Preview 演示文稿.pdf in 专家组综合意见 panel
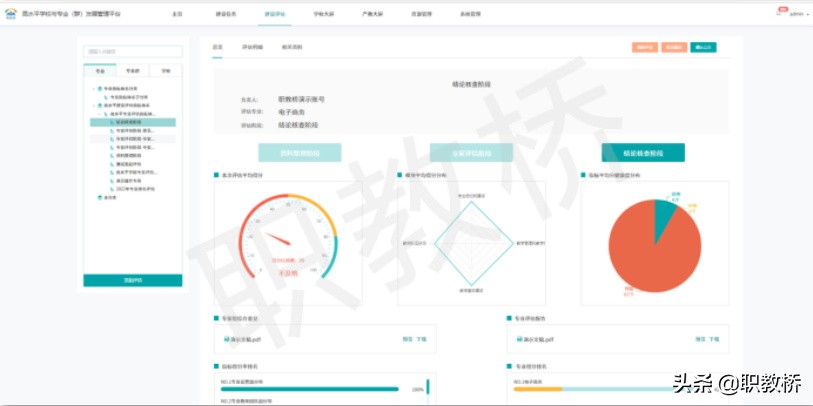 tap(408, 339)
